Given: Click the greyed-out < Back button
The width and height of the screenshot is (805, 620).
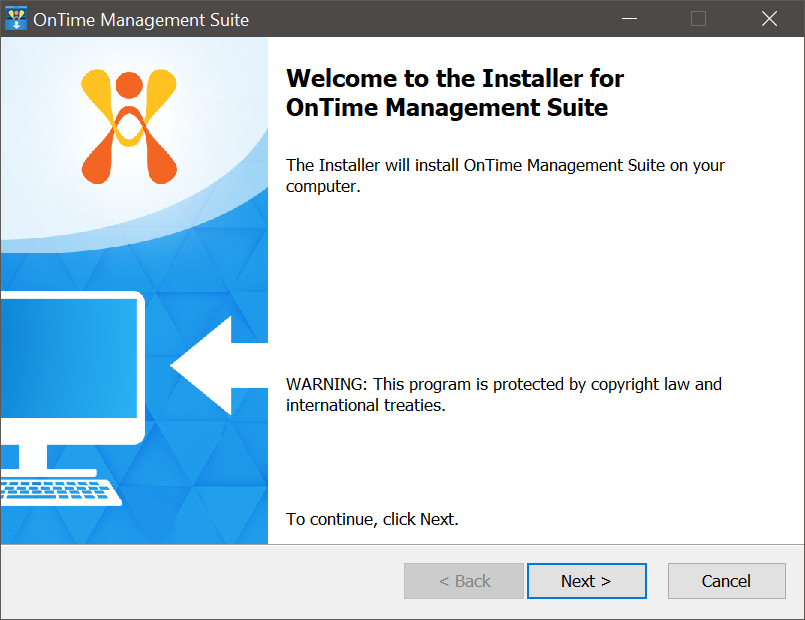Looking at the screenshot, I should 464,581.
